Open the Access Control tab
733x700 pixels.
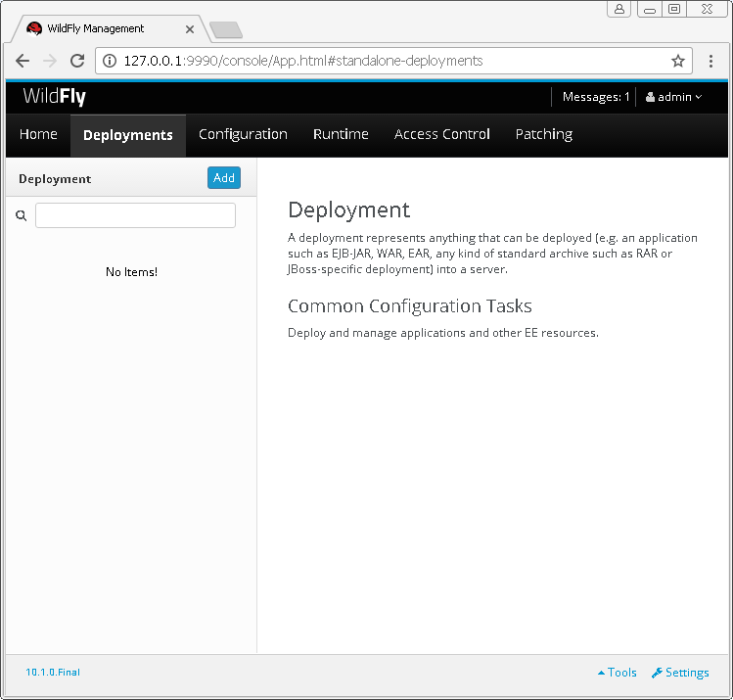(x=441, y=134)
